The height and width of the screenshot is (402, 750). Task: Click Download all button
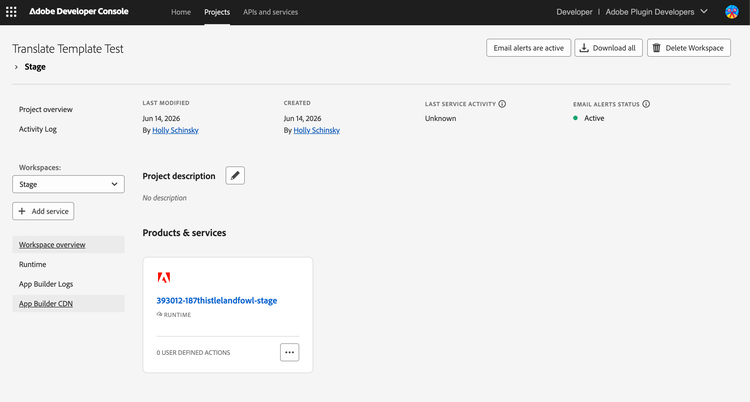[x=608, y=48]
